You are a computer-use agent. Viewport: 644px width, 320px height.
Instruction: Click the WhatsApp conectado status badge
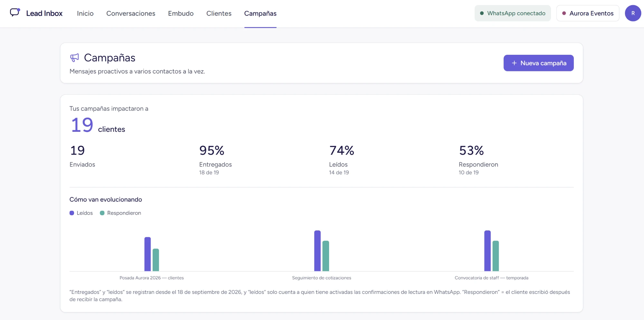[513, 13]
